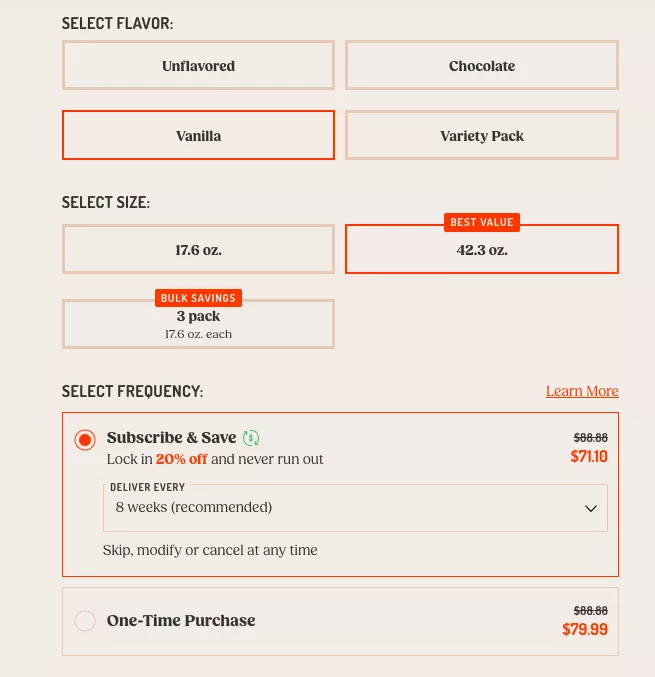The image size is (655, 677).
Task: Click the Skip, modify or cancel text
Action: 210,550
